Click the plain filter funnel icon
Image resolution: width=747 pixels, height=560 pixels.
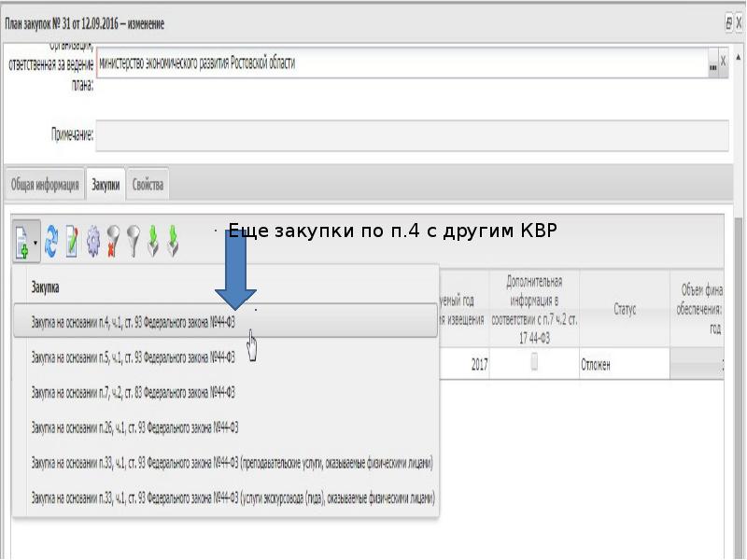133,242
